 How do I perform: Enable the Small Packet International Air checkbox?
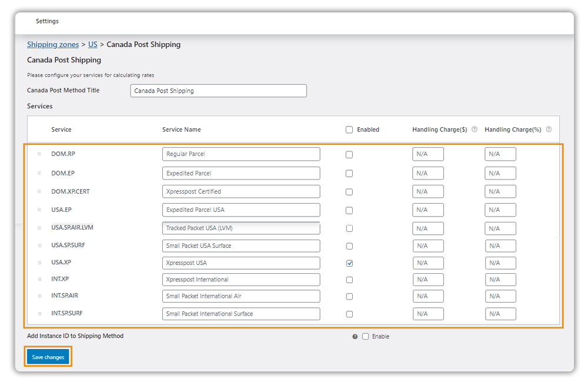tap(349, 296)
